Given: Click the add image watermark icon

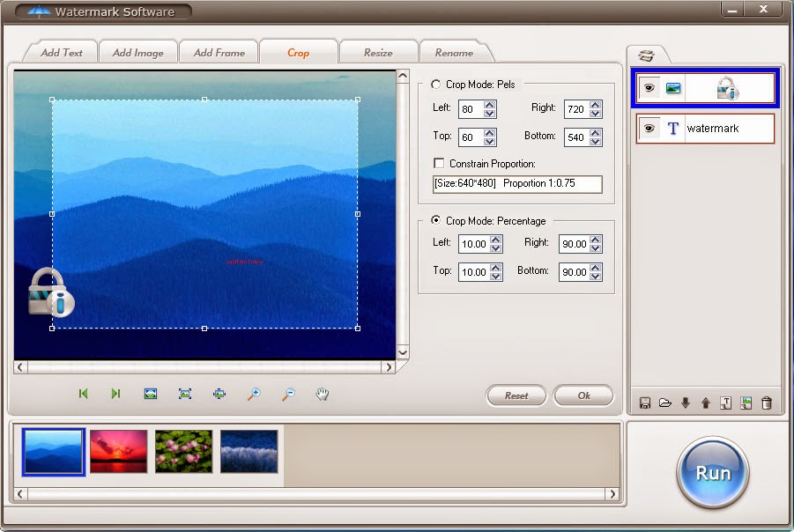Looking at the screenshot, I should pos(746,403).
